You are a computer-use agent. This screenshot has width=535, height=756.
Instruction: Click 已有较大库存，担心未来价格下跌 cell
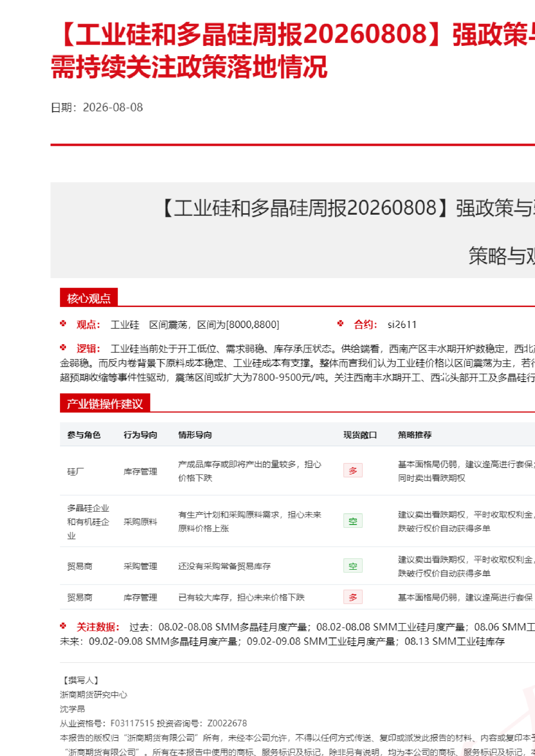click(241, 598)
